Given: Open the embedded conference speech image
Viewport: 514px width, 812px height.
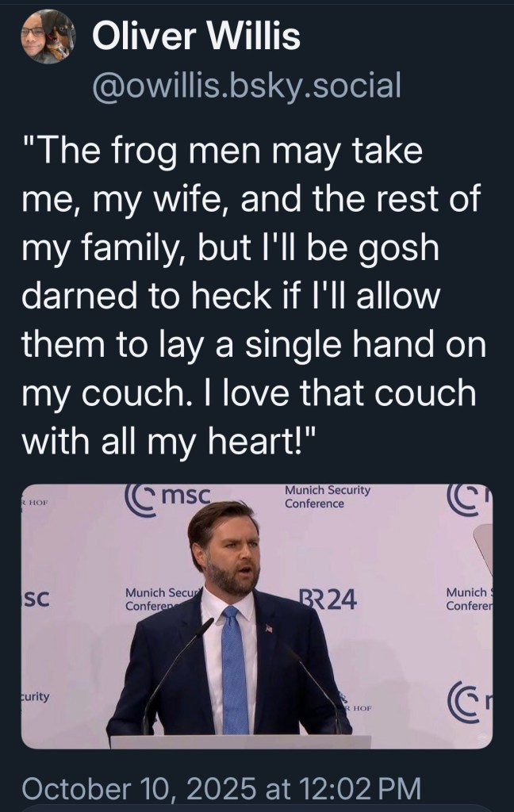Looking at the screenshot, I should (256, 616).
